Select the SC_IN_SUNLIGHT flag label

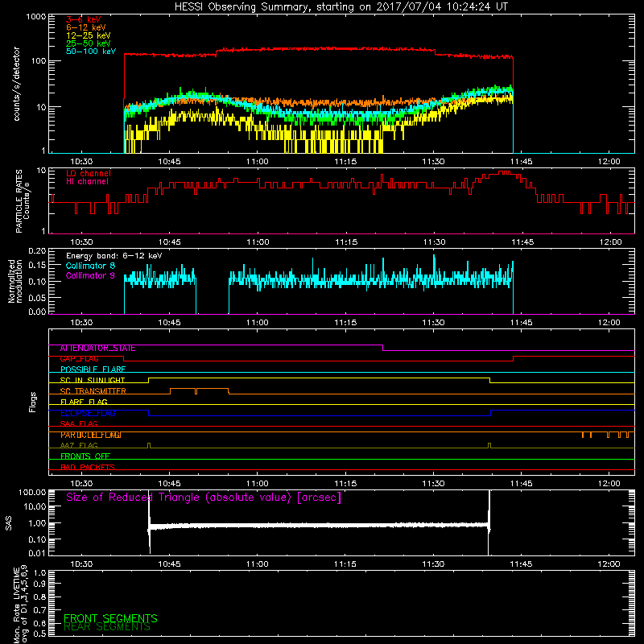tap(93, 381)
